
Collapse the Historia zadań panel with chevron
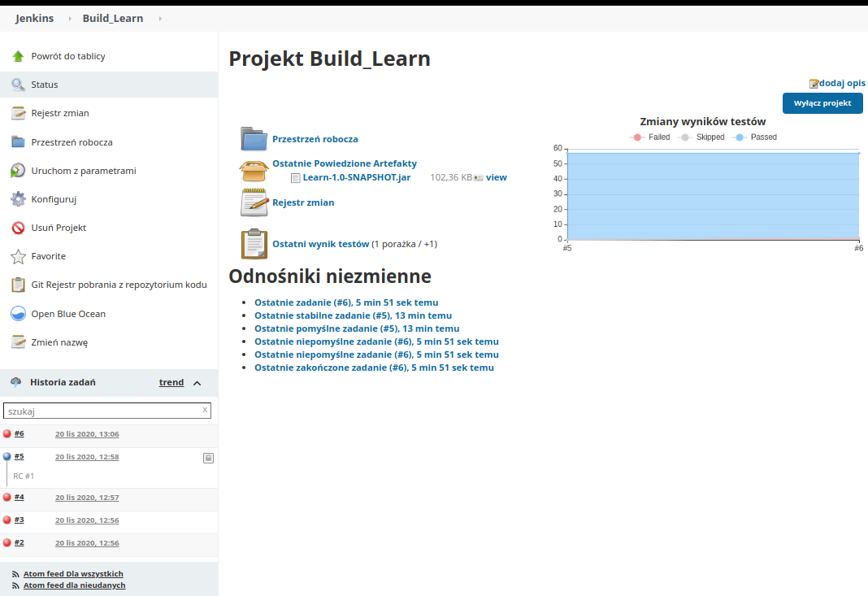[197, 383]
